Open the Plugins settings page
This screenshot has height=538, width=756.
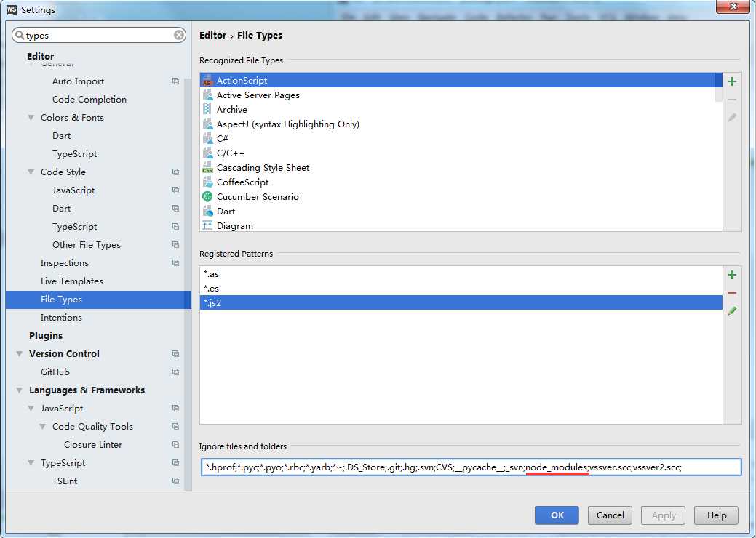point(46,335)
